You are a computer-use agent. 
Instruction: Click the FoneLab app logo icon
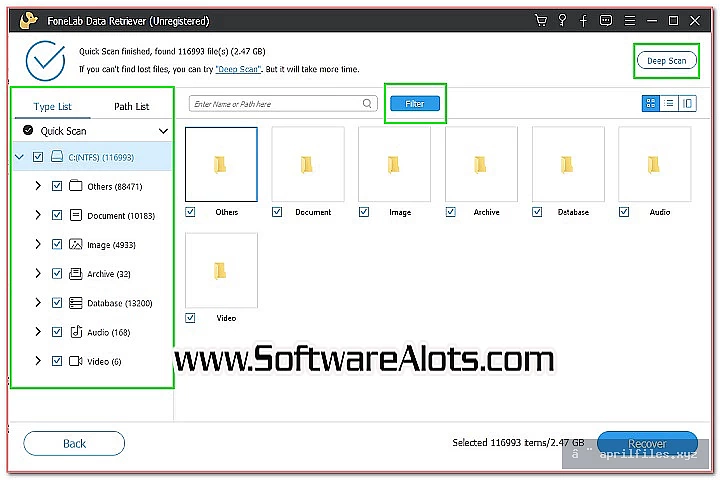point(28,21)
